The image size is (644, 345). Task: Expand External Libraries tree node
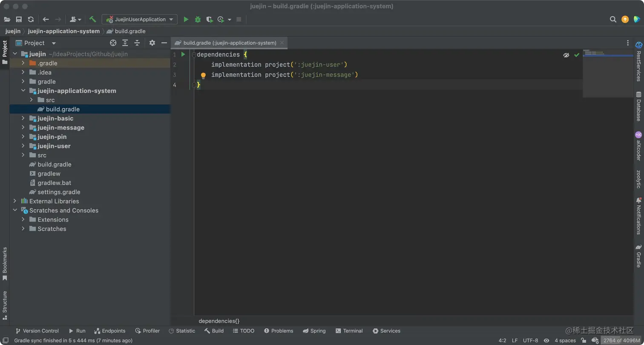pos(15,201)
